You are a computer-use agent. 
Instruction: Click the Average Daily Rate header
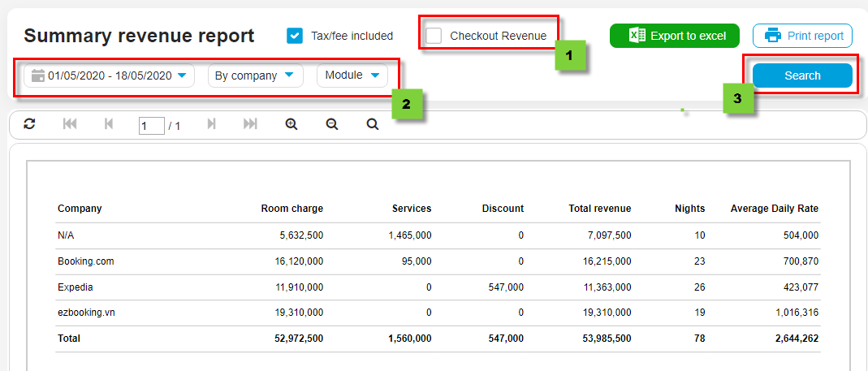click(x=774, y=209)
